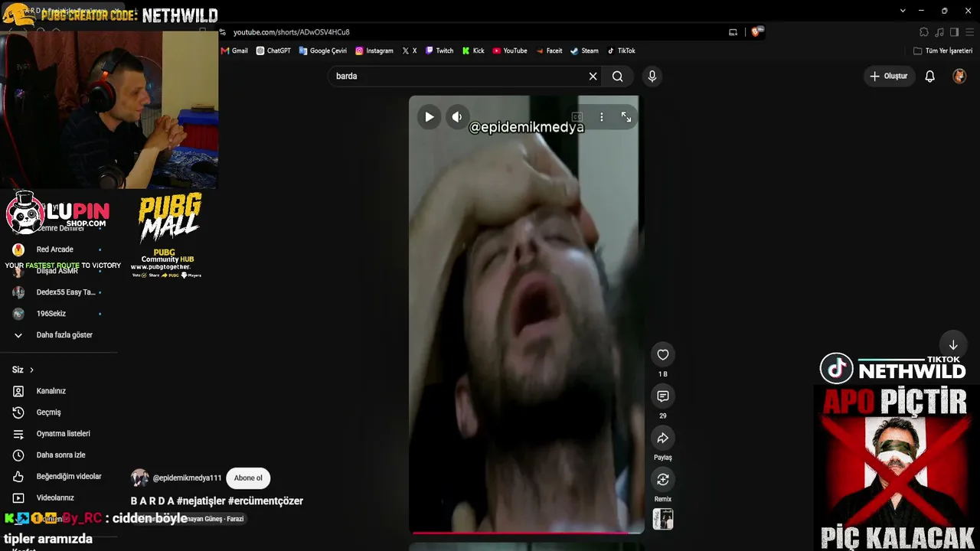
Task: Open the Gmail bookmark
Action: 234,51
